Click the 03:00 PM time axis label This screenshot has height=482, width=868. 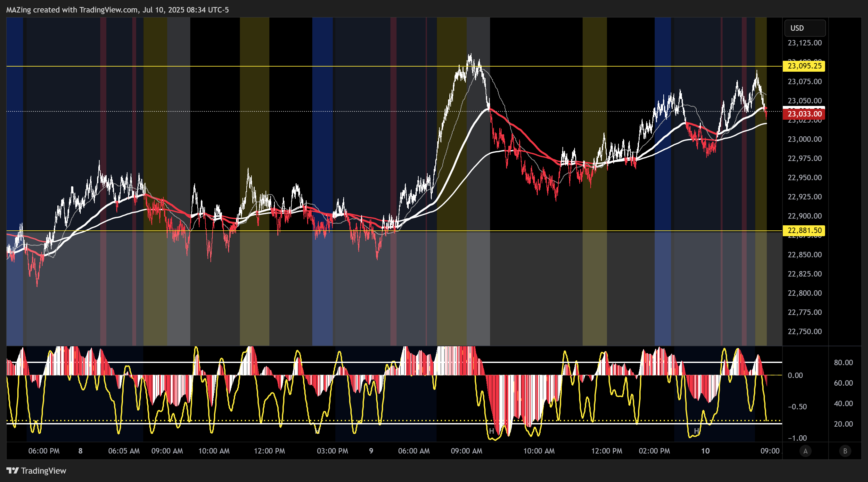click(x=332, y=451)
